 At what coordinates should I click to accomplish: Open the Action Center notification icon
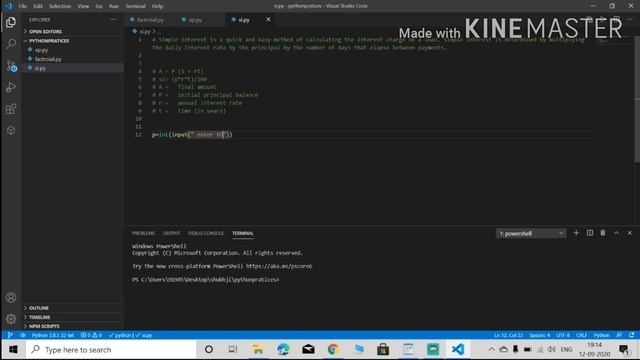click(623, 350)
